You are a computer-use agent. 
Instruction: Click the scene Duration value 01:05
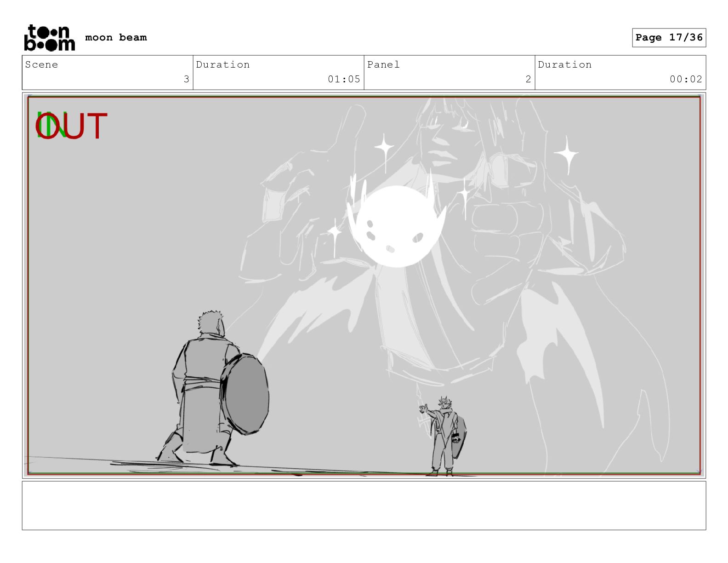(x=344, y=79)
